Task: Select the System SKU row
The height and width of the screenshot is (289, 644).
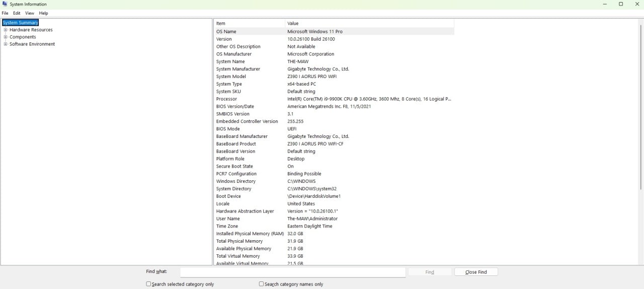Action: click(x=334, y=92)
